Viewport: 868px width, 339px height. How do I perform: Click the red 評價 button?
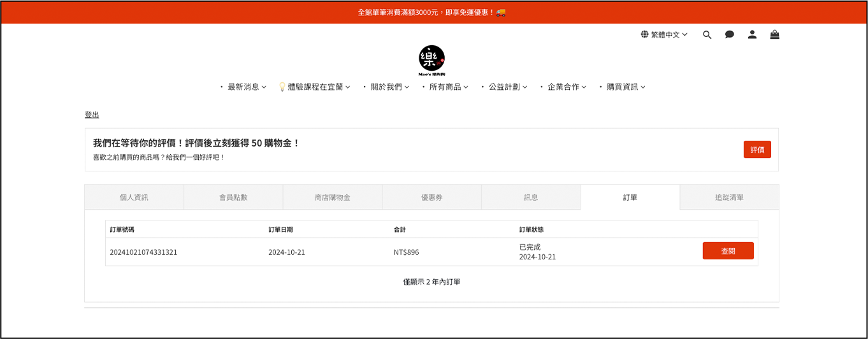pyautogui.click(x=757, y=150)
